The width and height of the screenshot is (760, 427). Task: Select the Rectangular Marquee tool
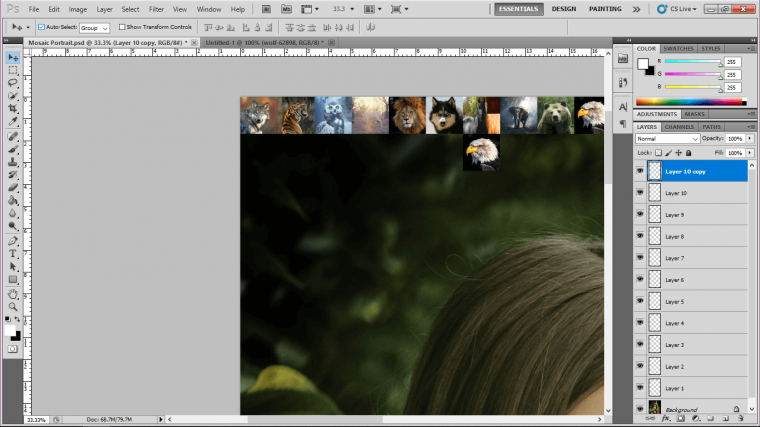[x=13, y=70]
